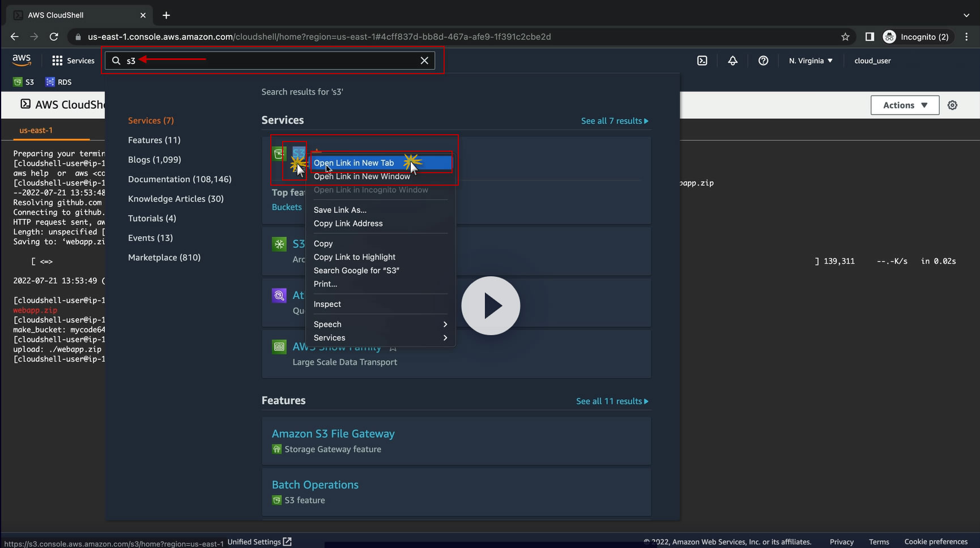Open the Actions dropdown button
Viewport: 980px width, 548px height.
[905, 105]
